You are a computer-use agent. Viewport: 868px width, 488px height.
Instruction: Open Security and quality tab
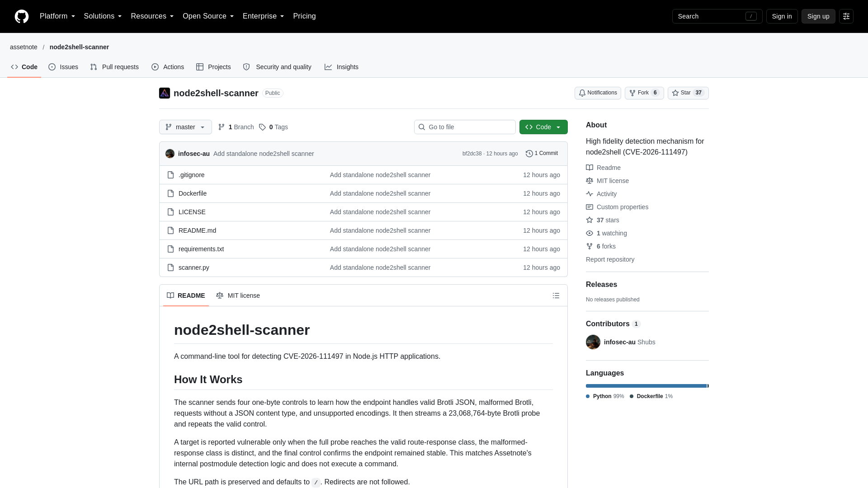click(x=277, y=67)
